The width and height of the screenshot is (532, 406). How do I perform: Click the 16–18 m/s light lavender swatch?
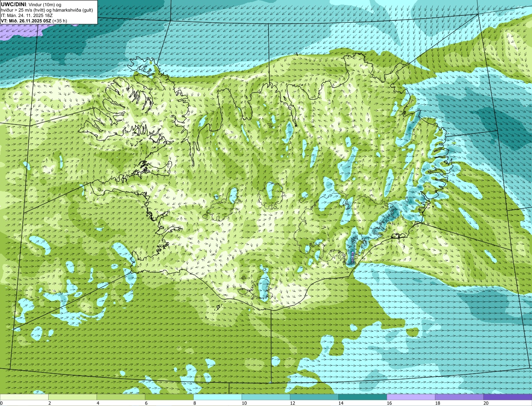point(411,397)
